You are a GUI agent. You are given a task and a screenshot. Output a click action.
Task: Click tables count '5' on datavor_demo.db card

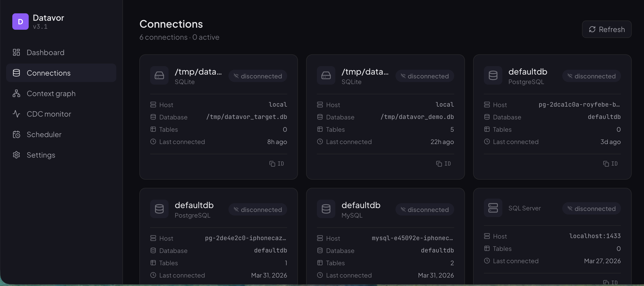click(452, 129)
